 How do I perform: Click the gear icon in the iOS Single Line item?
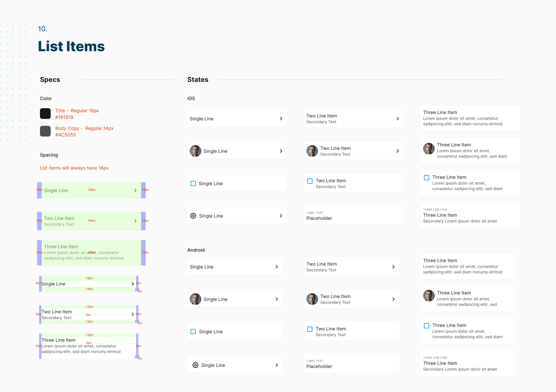click(x=193, y=216)
